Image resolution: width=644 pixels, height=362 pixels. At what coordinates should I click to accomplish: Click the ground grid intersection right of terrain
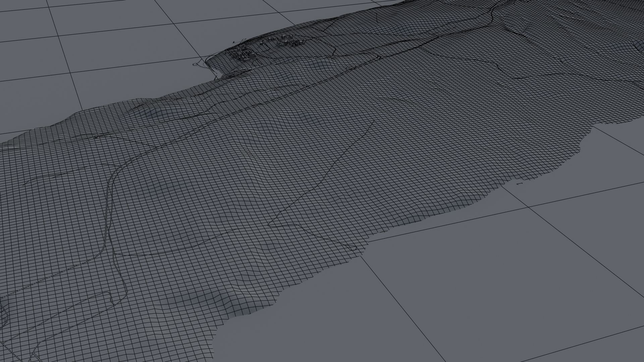tap(529, 207)
